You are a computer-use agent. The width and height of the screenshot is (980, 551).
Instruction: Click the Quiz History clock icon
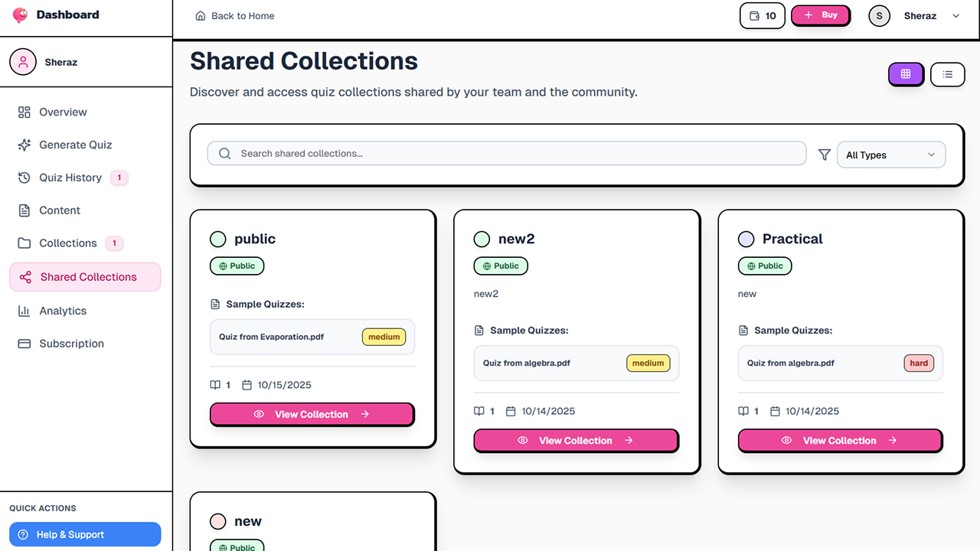[24, 178]
